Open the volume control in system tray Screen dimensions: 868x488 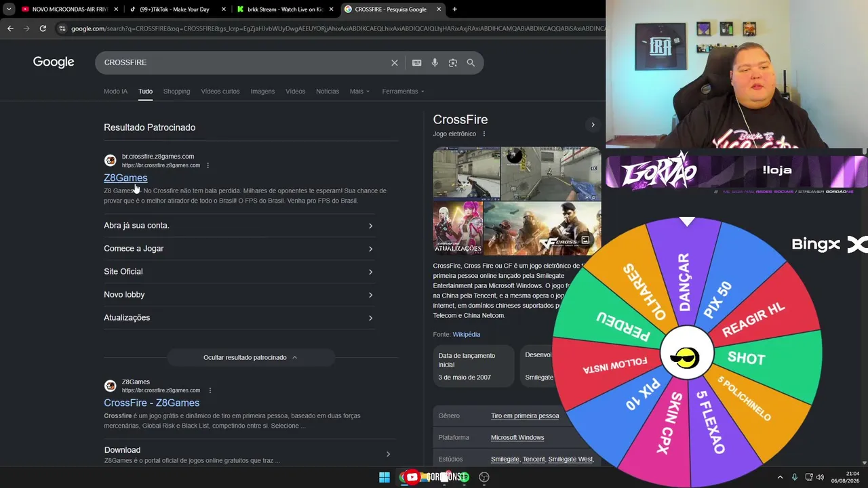click(x=821, y=477)
